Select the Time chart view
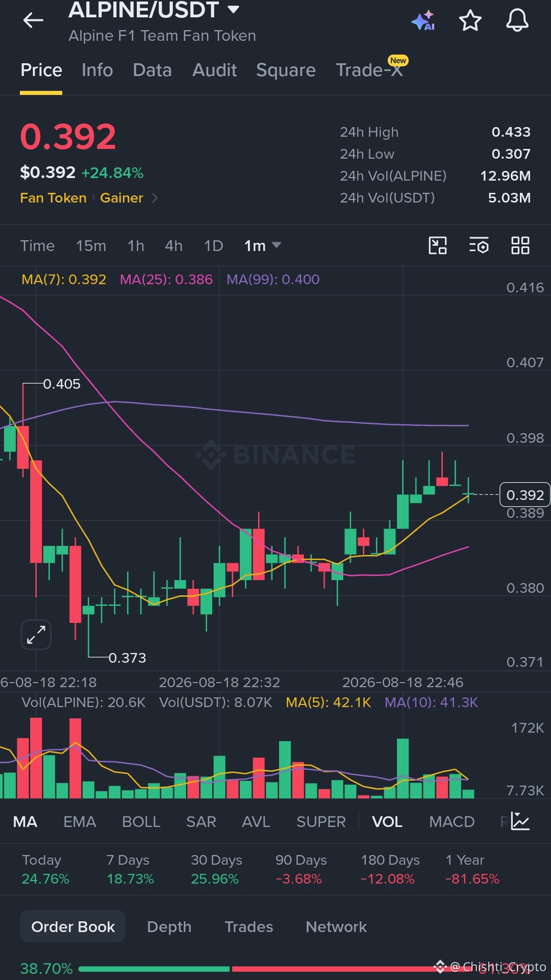 point(37,245)
